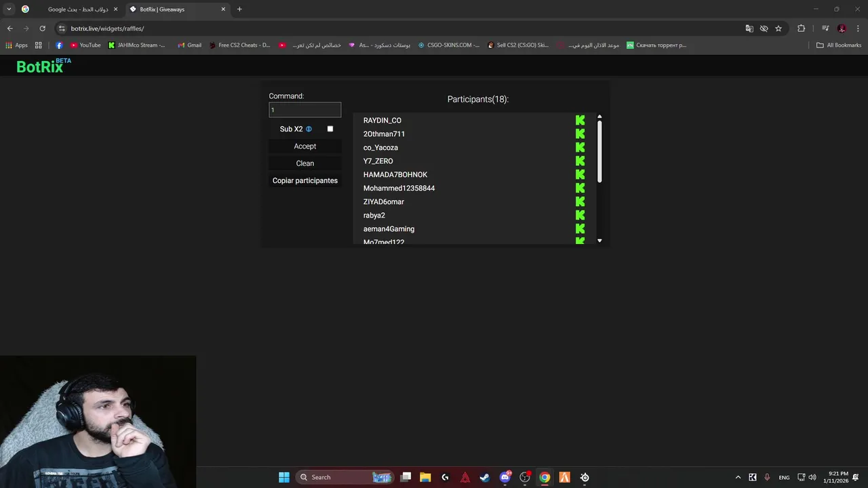Click the Kick icon beside co_Yacoza
Viewport: 868px width, 488px height.
click(x=580, y=147)
